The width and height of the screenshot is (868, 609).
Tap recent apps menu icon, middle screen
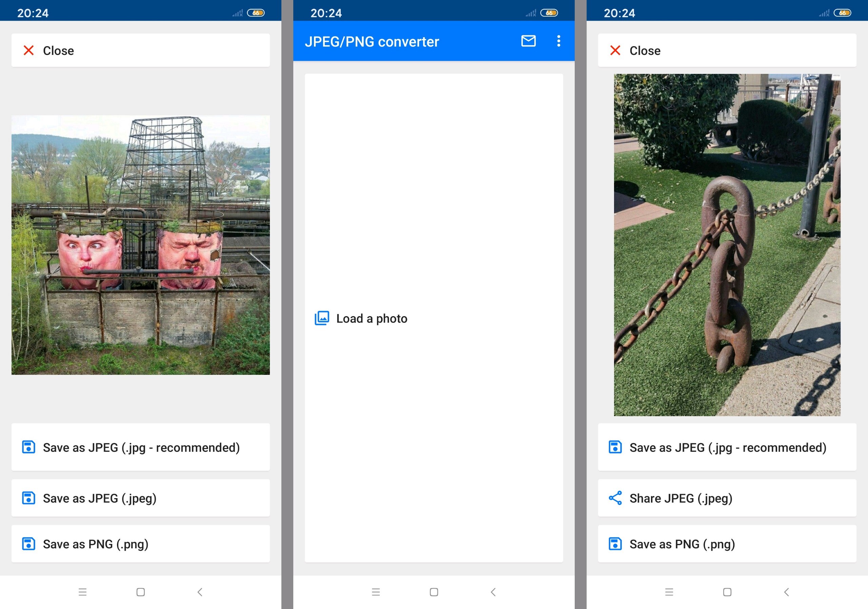[376, 592]
